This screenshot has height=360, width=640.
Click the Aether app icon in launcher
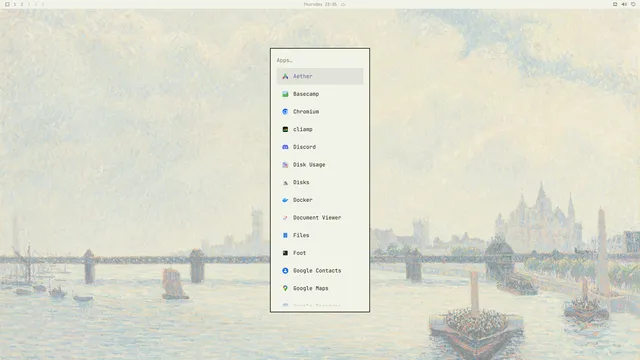tap(285, 76)
